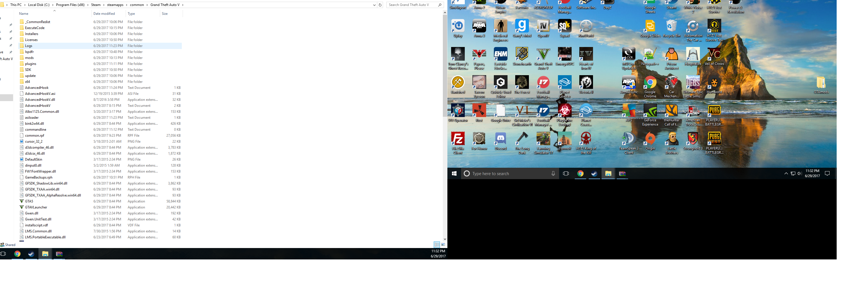Click the File Explorer scrollbar down arrow

point(445,239)
